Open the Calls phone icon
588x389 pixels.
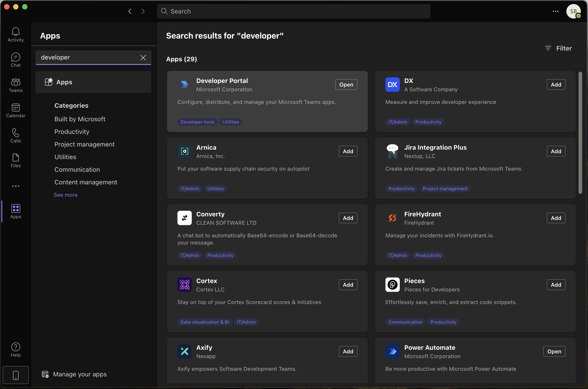click(16, 135)
